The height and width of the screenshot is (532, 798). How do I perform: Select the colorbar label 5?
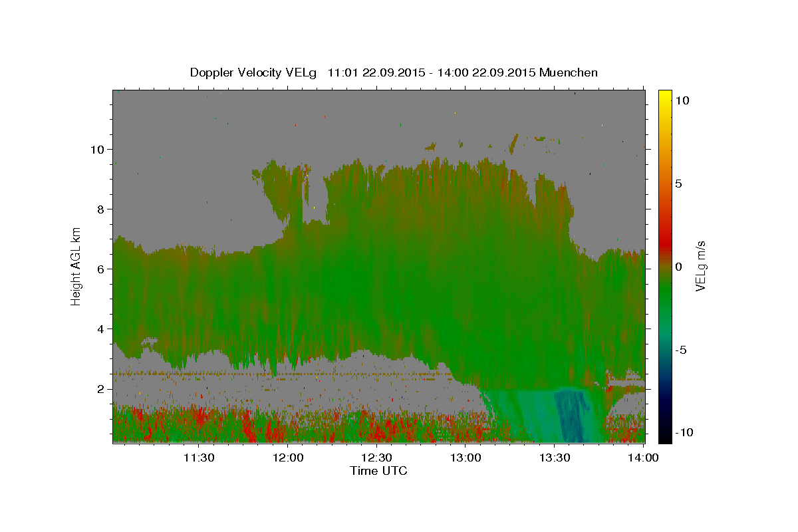678,184
